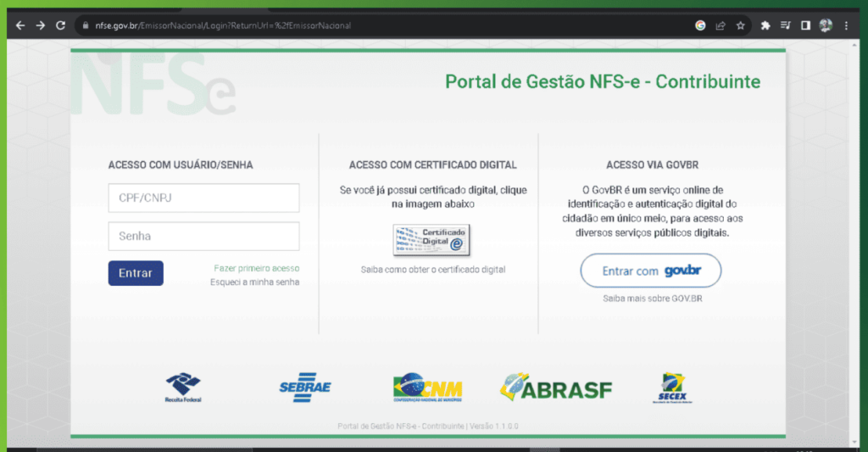
Task: Open the browser extensions puzzle icon
Action: 765,25
